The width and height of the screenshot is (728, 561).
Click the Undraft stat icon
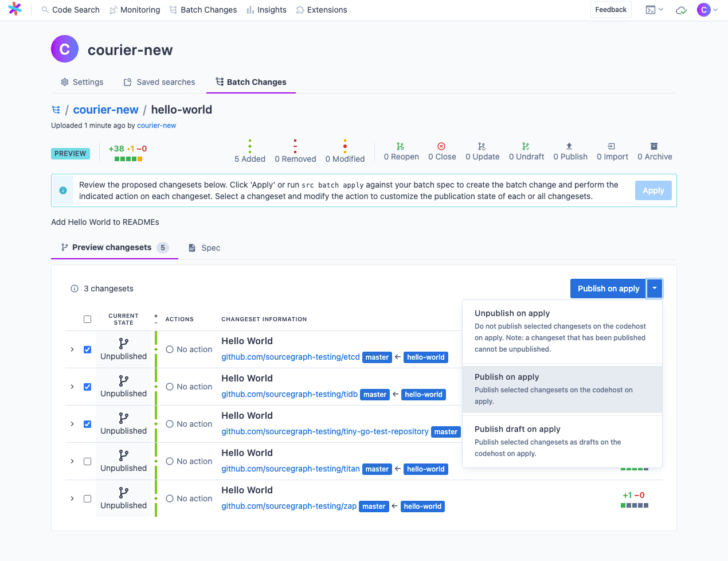click(526, 146)
